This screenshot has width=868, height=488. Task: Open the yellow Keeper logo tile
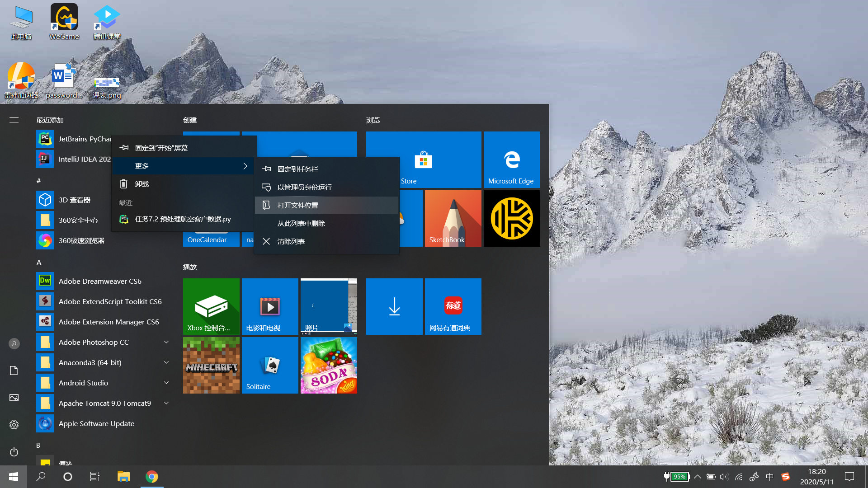(x=512, y=218)
